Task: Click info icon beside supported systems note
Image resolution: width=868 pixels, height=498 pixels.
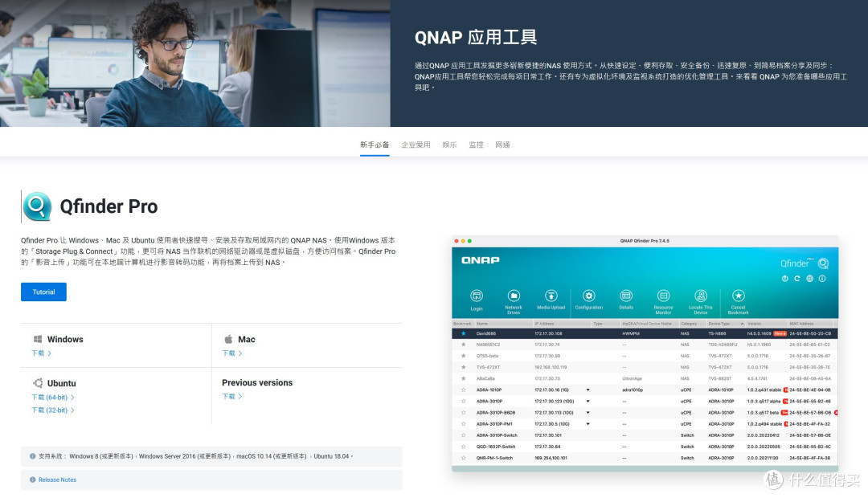Action: tap(33, 456)
